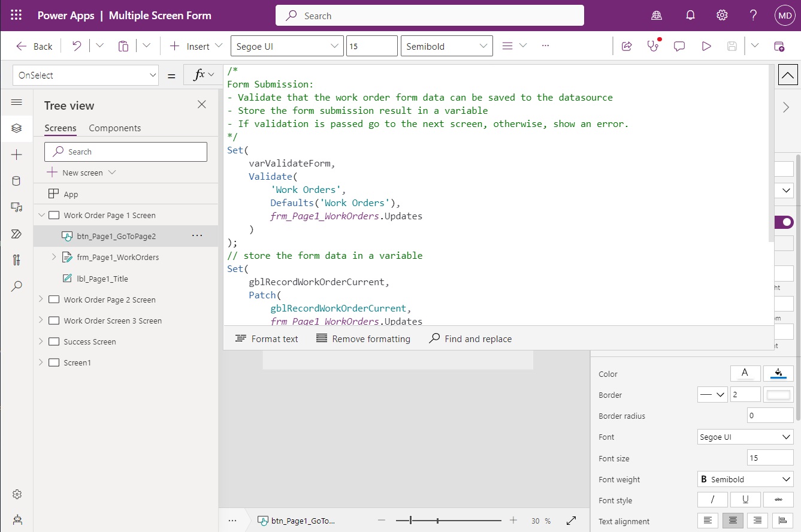The image size is (801, 532).
Task: Open the OnSelect property dropdown
Action: click(86, 75)
